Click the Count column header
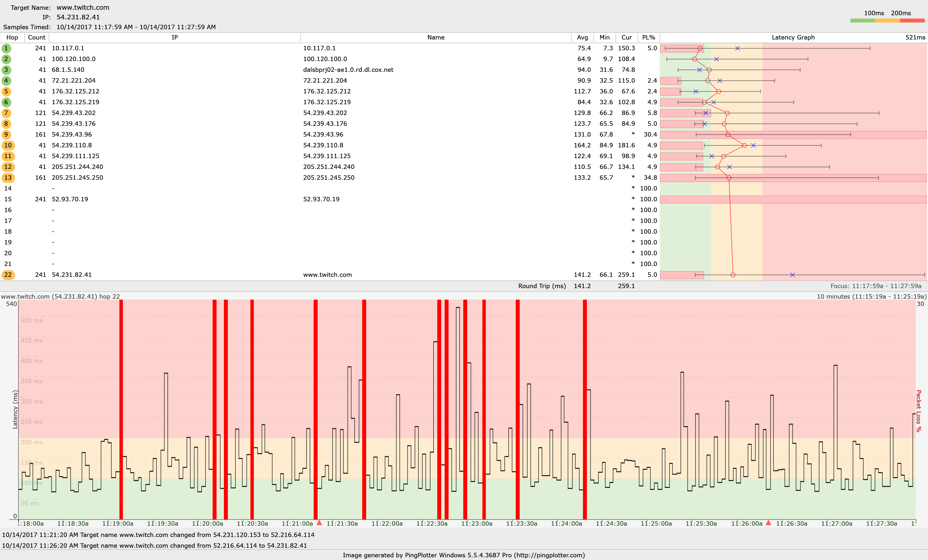This screenshot has height=560, width=928. pyautogui.click(x=37, y=37)
